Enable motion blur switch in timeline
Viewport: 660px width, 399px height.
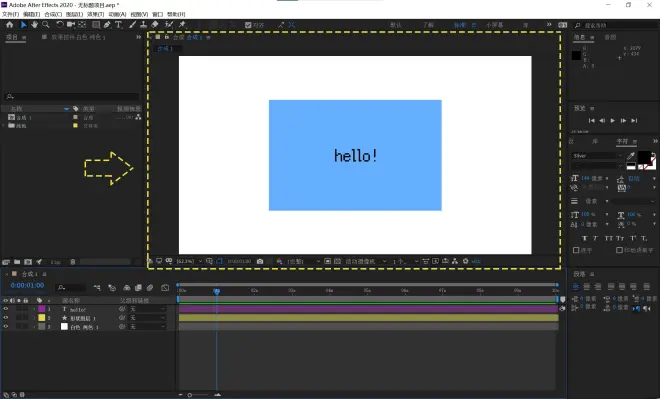tap(150, 288)
